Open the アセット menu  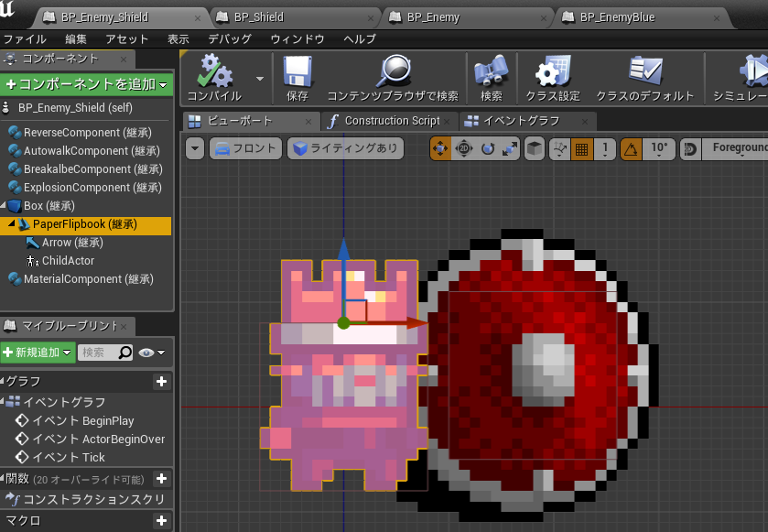127,39
